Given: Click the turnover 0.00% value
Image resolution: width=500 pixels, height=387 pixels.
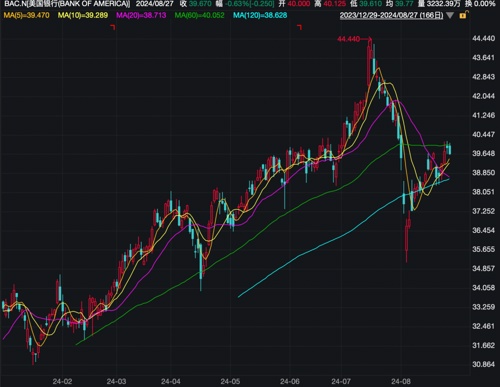Looking at the screenshot, I should (x=484, y=4).
